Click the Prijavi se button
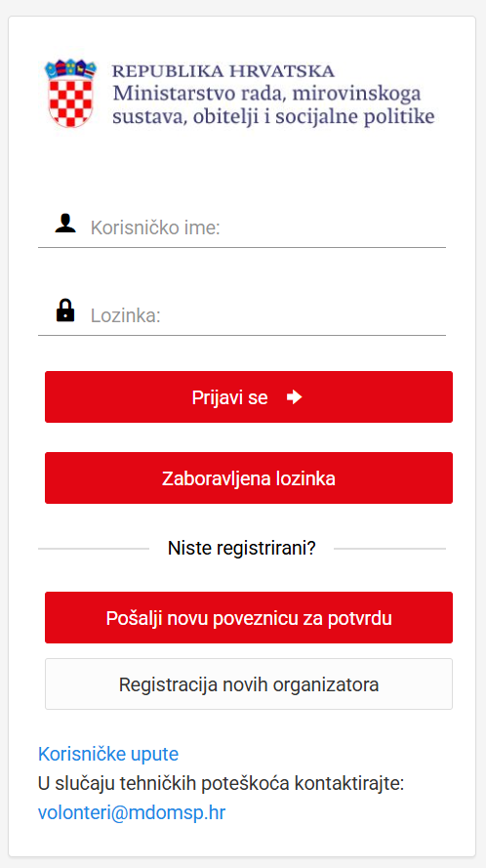 click(x=249, y=397)
